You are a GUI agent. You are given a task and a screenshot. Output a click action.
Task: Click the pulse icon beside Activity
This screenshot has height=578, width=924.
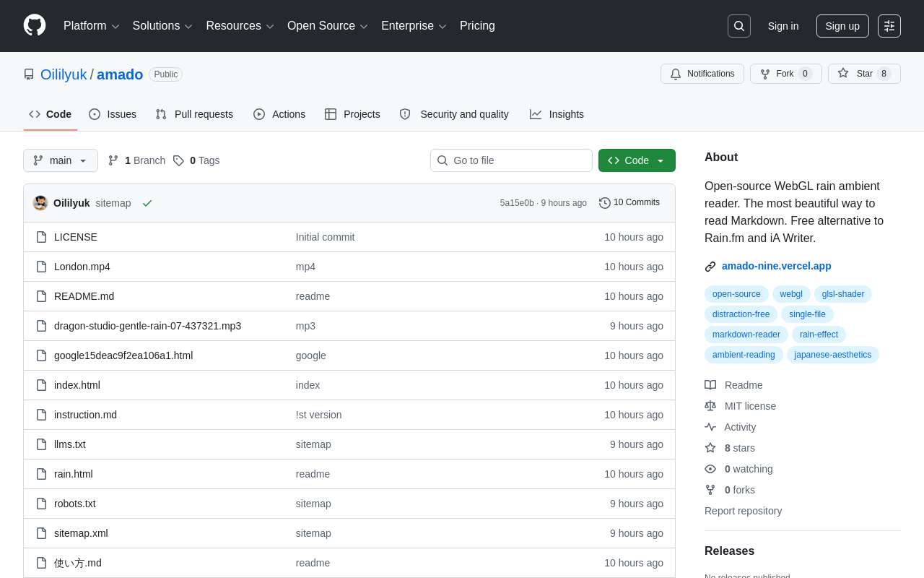pos(710,427)
